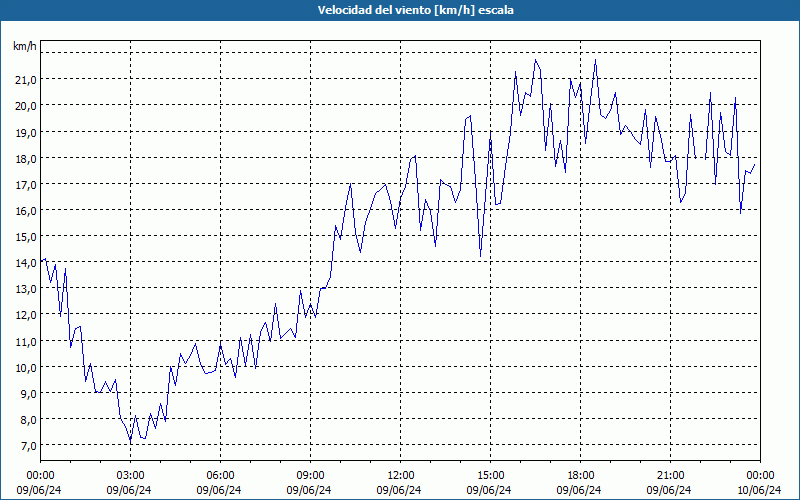Select the 17,0 y-axis value

27,184
